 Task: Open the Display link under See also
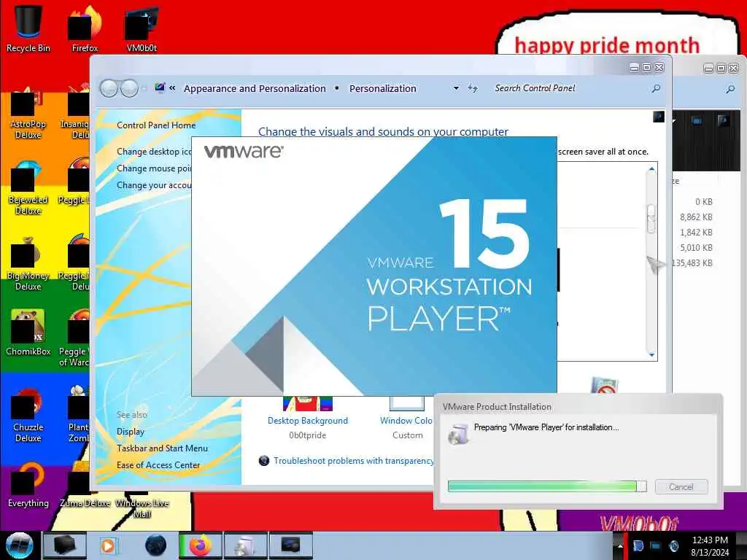click(x=131, y=432)
